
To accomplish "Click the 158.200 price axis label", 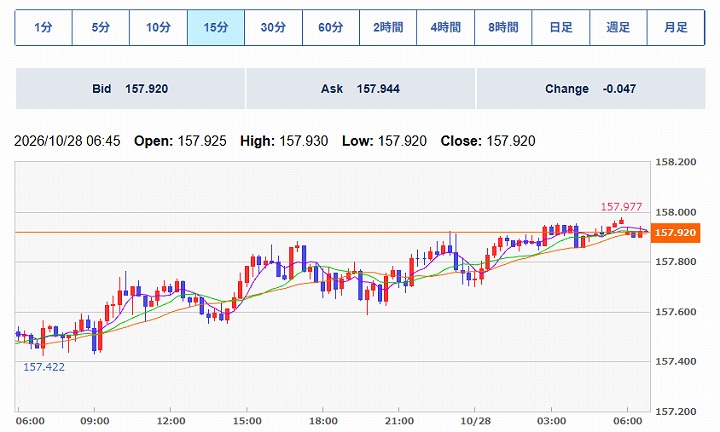I will (x=675, y=162).
